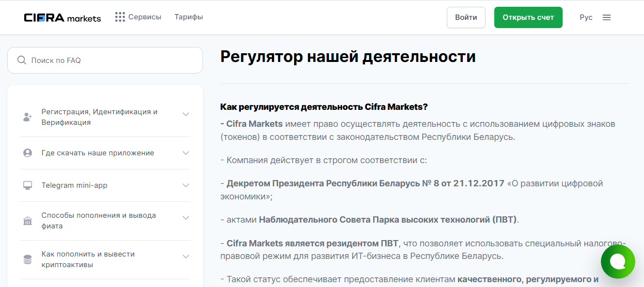Open the hamburger menu in the header
Screen dimensions: 644x287
point(607,16)
